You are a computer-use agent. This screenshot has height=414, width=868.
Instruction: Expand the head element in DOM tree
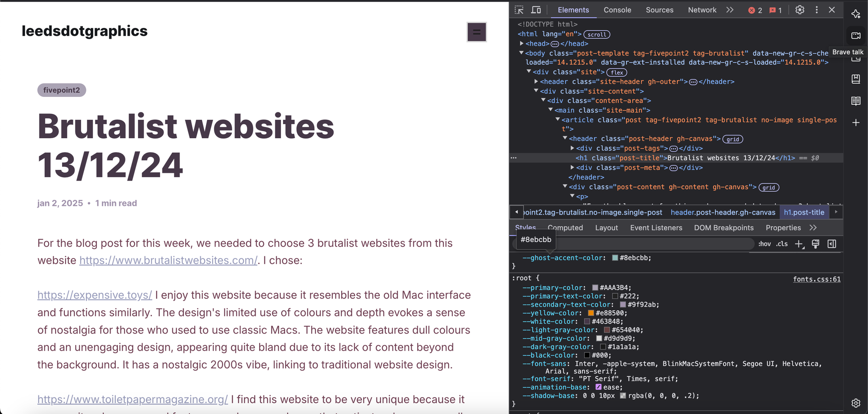click(x=522, y=43)
